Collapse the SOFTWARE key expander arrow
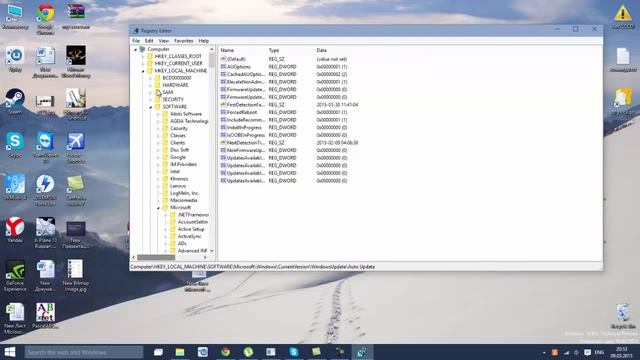The width and height of the screenshot is (640, 360). [x=151, y=107]
